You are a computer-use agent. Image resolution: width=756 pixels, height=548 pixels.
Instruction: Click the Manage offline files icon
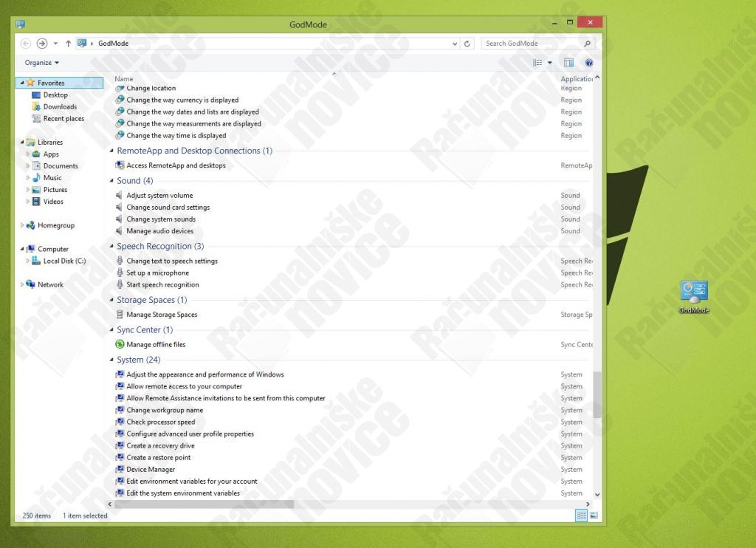120,344
